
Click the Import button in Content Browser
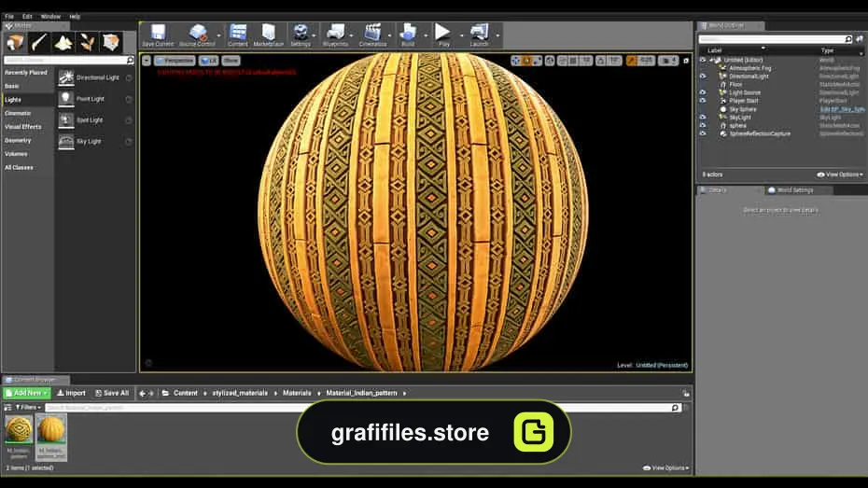click(72, 393)
